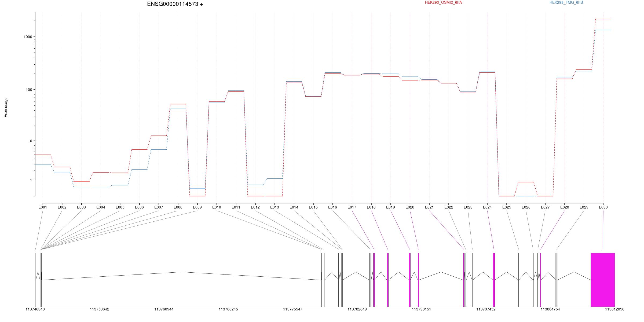
Task: Click exon label E010
Action: 217,207
